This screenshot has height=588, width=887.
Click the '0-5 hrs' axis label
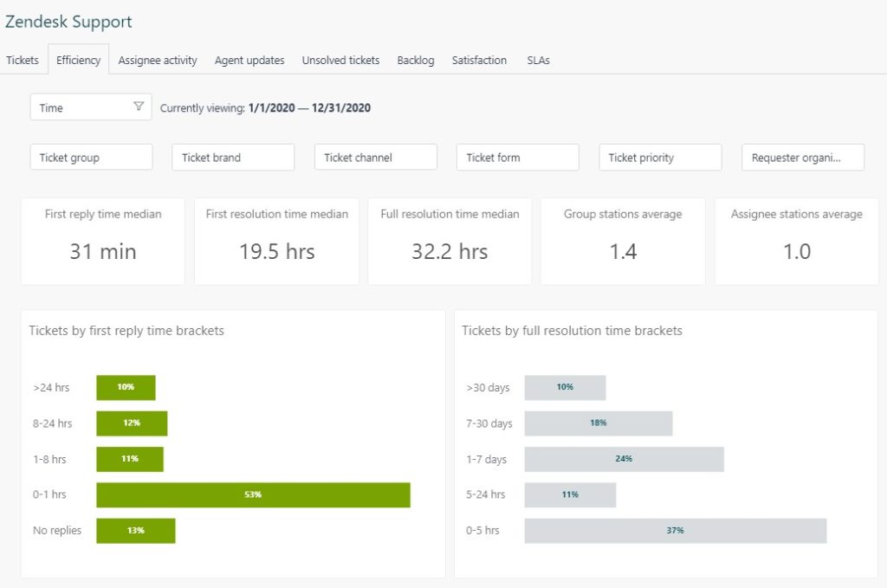482,530
